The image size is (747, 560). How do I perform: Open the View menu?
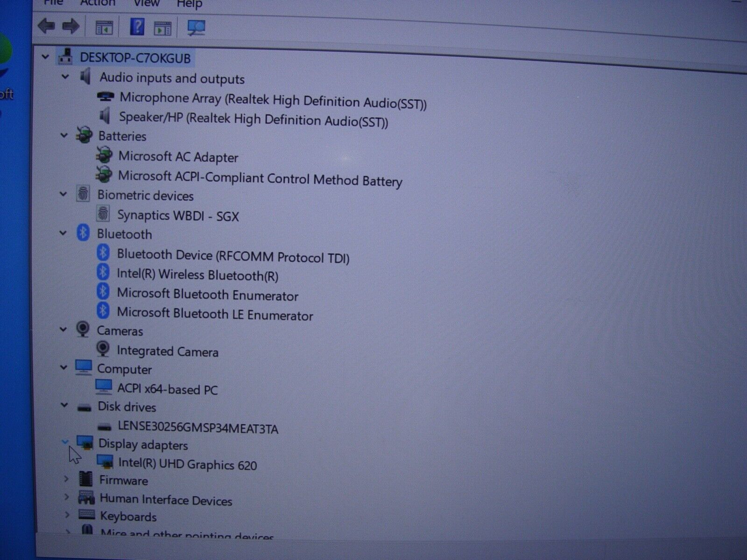click(x=146, y=3)
